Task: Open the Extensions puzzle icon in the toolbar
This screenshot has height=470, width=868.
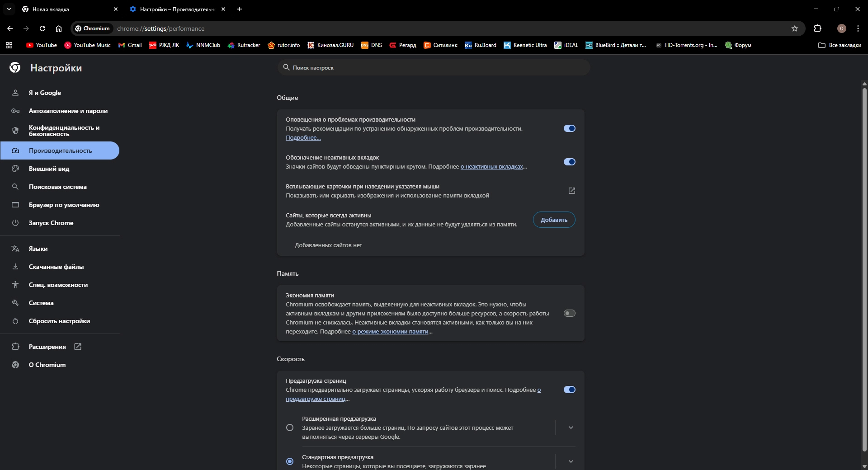Action: pos(817,28)
